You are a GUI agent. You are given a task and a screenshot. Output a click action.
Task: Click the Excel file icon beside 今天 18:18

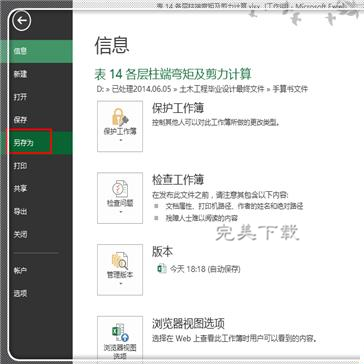[x=162, y=269]
